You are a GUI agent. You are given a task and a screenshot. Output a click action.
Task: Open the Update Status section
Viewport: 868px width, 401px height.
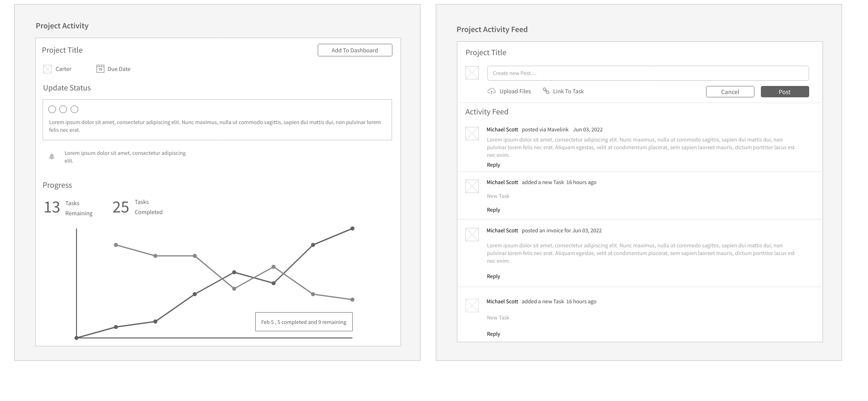point(67,88)
